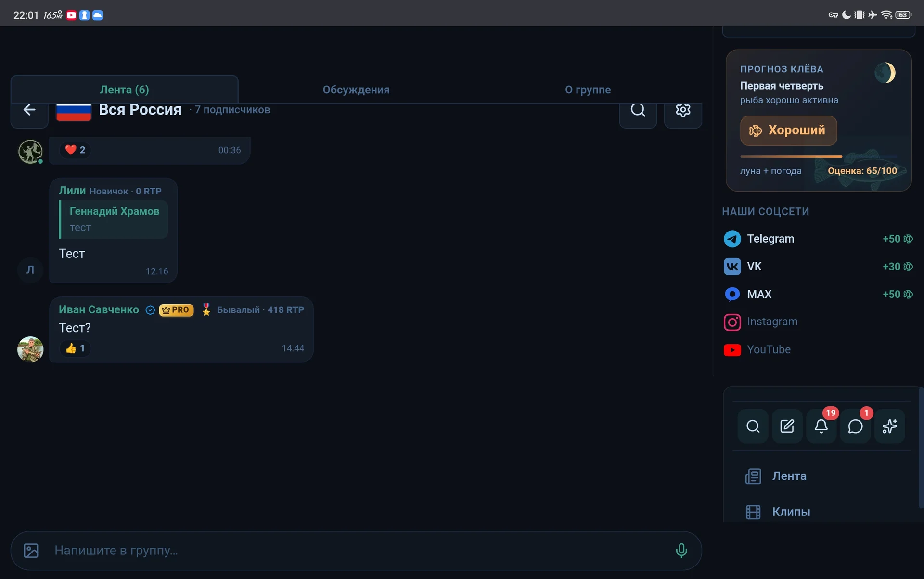Toggle heart reaction with count 2
Viewport: 924px width, 579px height.
75,150
